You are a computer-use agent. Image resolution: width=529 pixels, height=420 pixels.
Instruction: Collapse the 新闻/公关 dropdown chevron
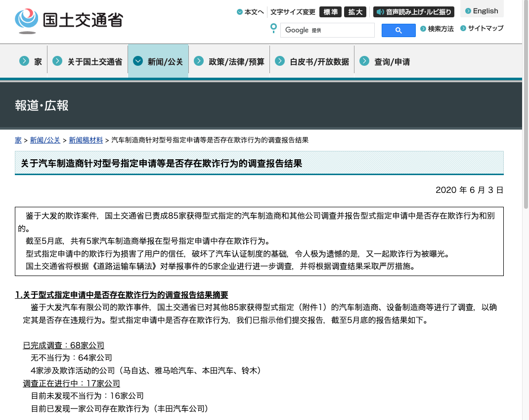point(137,61)
